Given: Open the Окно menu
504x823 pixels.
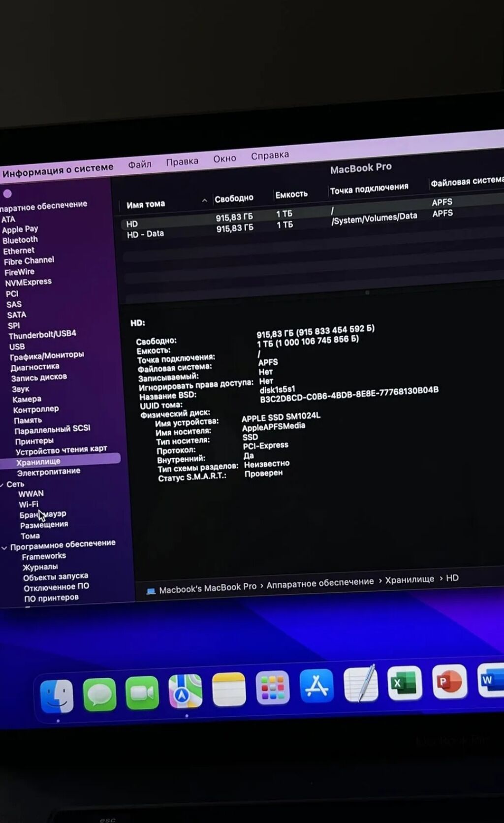Looking at the screenshot, I should (224, 158).
